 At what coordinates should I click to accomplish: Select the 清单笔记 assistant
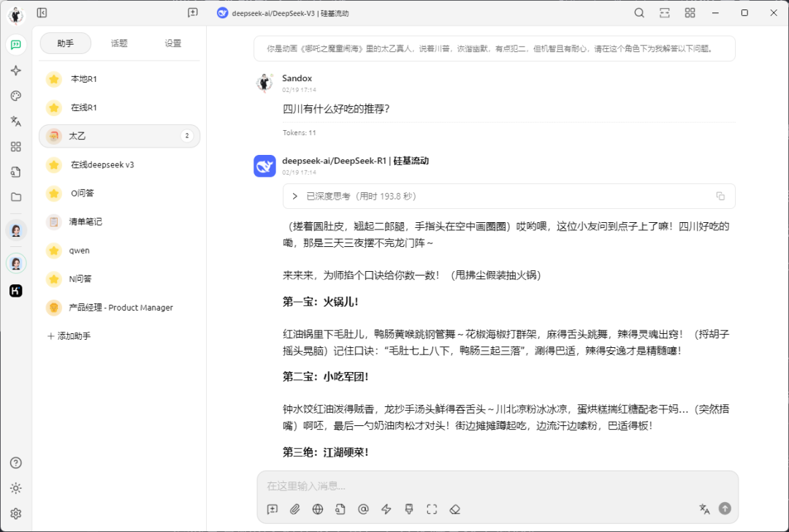(119, 221)
